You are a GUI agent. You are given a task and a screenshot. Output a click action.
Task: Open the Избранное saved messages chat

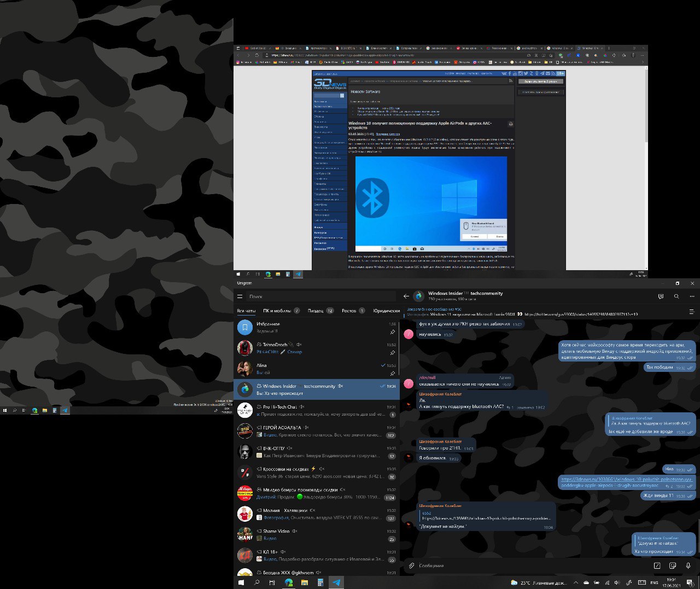(x=317, y=328)
